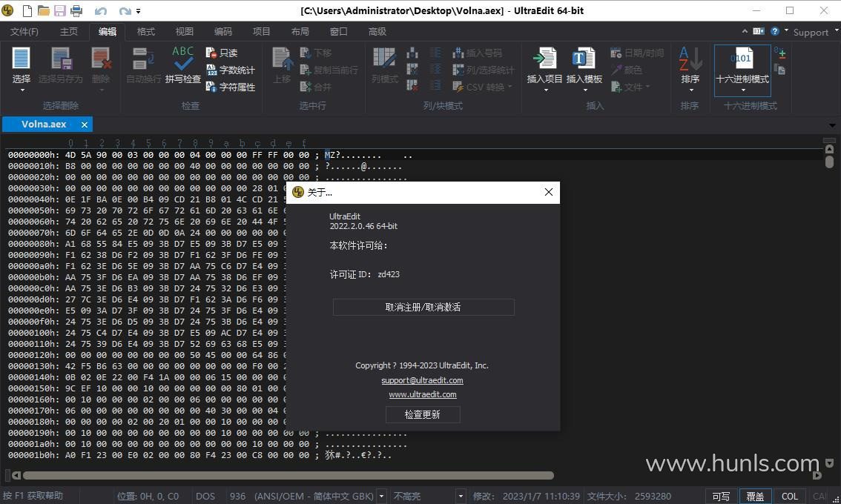
Task: Click the Redo arrow icon
Action: point(125,10)
